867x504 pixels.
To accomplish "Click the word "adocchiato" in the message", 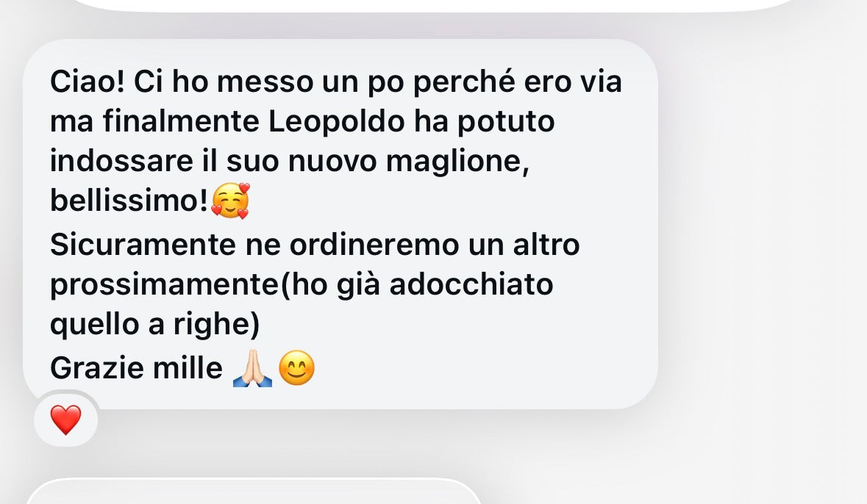I will (x=471, y=284).
